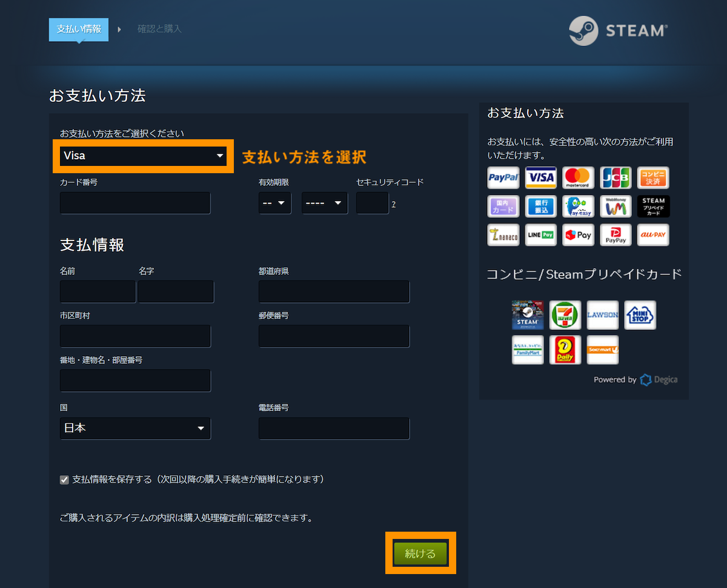727x588 pixels.
Task: Open the expiration year dropdown
Action: coord(324,203)
